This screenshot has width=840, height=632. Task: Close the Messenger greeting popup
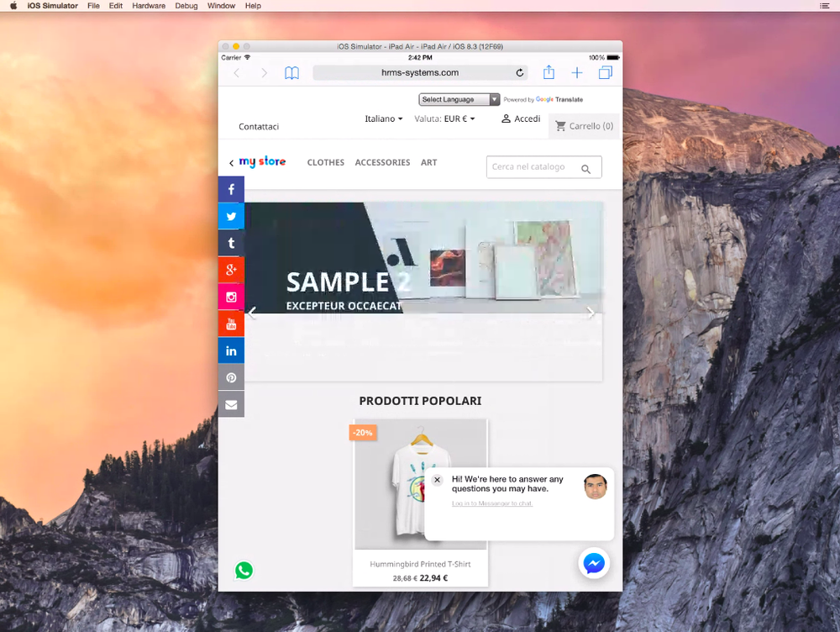click(437, 480)
